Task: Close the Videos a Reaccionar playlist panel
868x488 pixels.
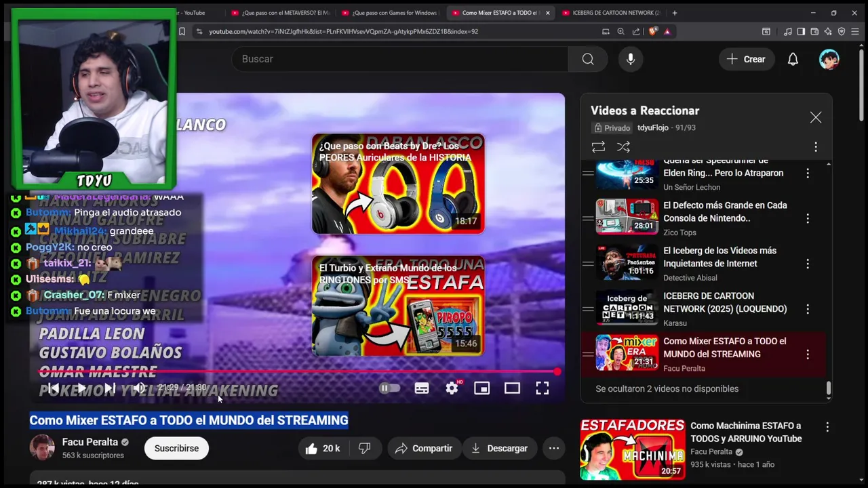Action: [x=816, y=117]
